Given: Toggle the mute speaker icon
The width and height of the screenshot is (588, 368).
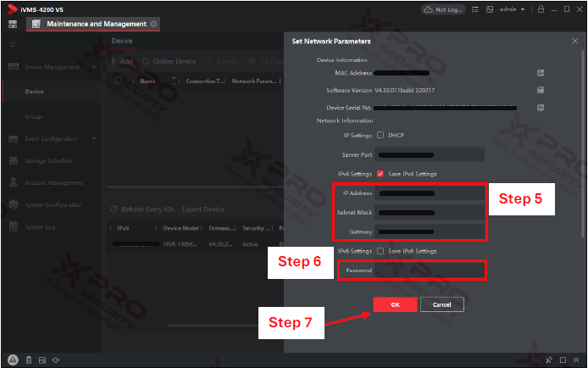Looking at the screenshot, I should click(56, 360).
